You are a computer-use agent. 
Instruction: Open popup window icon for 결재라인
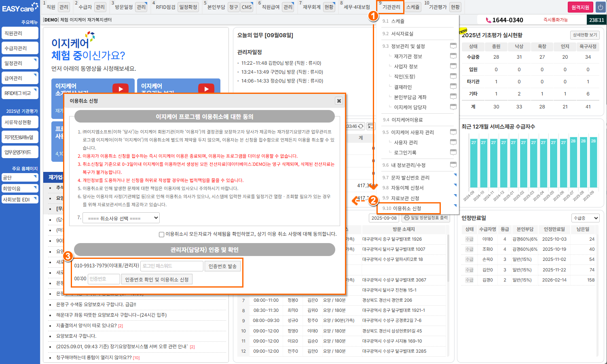tap(453, 87)
